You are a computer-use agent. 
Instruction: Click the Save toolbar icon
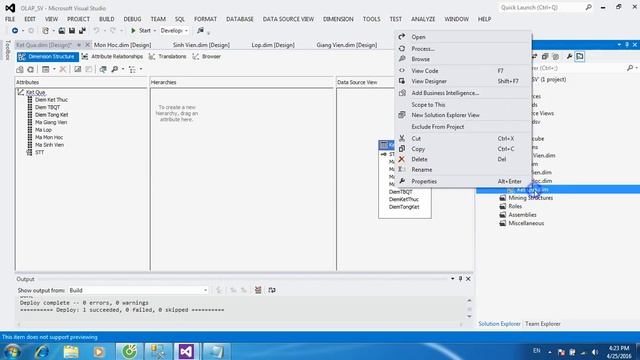tap(72, 31)
